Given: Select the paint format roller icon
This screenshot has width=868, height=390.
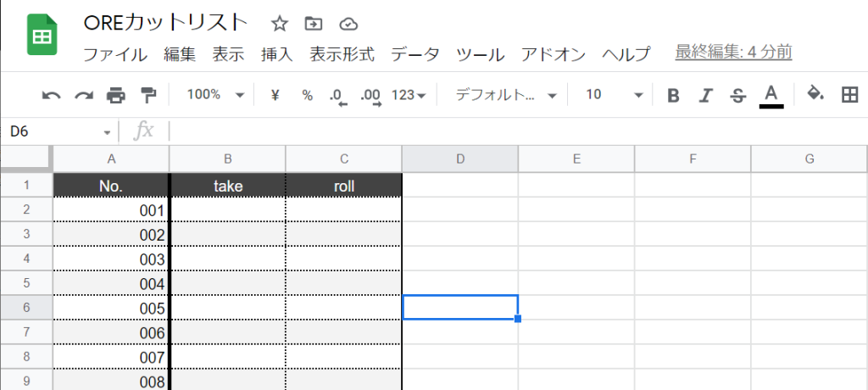Looking at the screenshot, I should coord(148,95).
